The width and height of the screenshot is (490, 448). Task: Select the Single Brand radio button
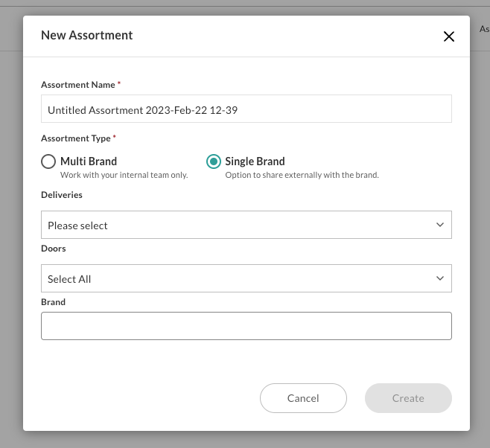(214, 161)
